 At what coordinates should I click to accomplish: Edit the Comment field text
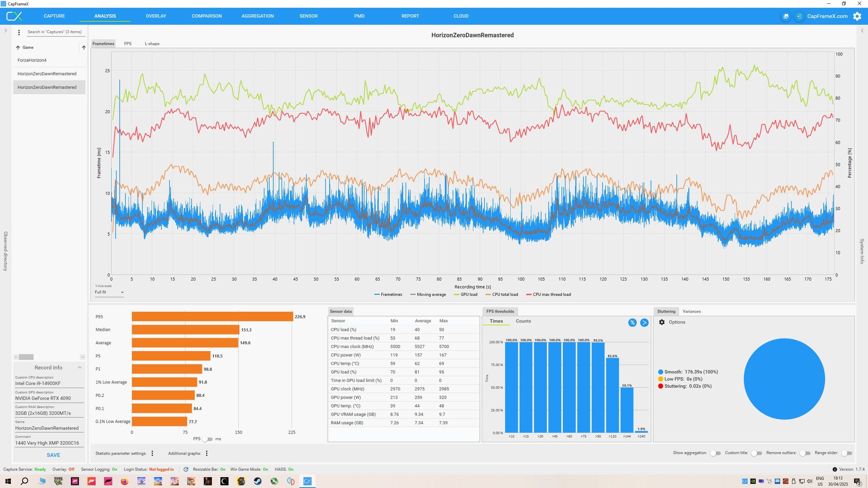click(49, 443)
